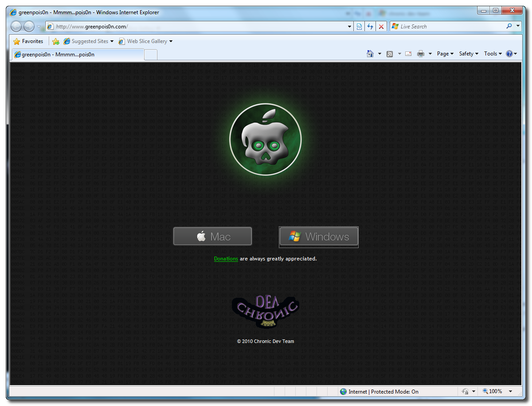Open the Help question mark menu
This screenshot has width=532, height=406.
click(511, 54)
